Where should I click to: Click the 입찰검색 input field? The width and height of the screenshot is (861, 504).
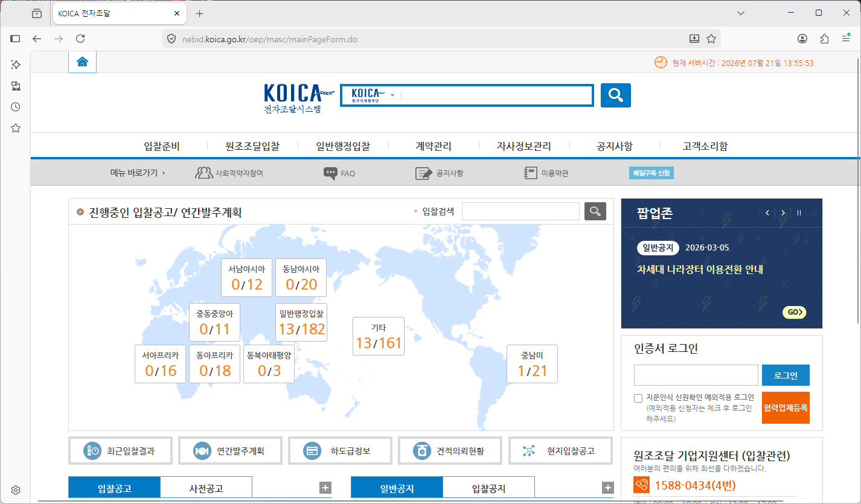[x=520, y=211]
